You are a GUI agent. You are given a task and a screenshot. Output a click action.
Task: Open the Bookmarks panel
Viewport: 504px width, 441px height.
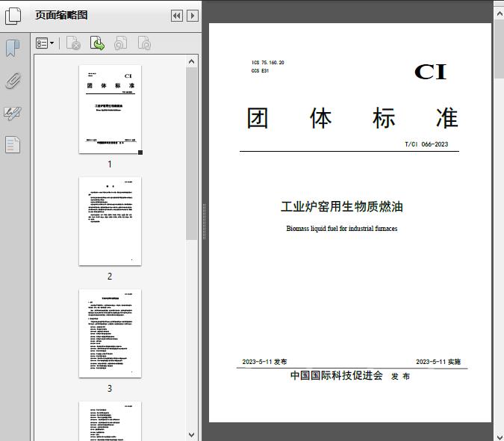tap(13, 49)
